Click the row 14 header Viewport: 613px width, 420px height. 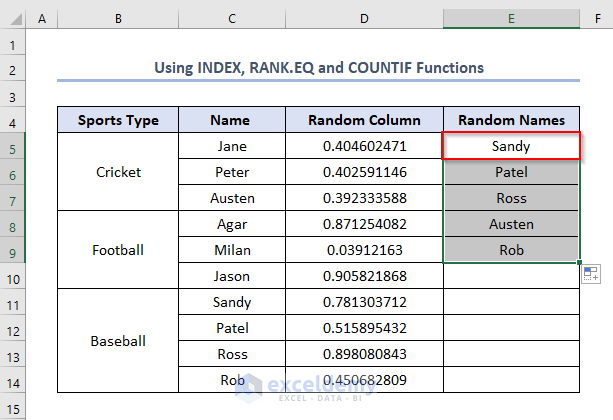pyautogui.click(x=13, y=380)
